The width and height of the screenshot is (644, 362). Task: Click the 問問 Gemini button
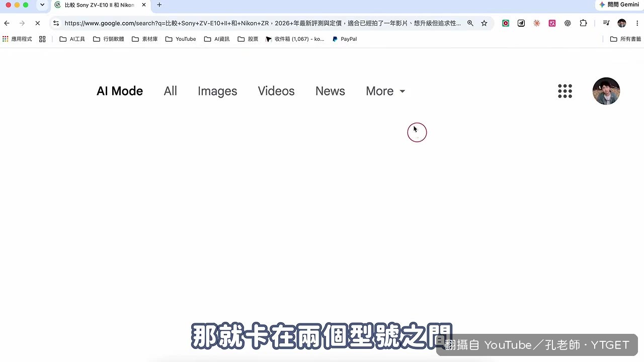(x=619, y=5)
